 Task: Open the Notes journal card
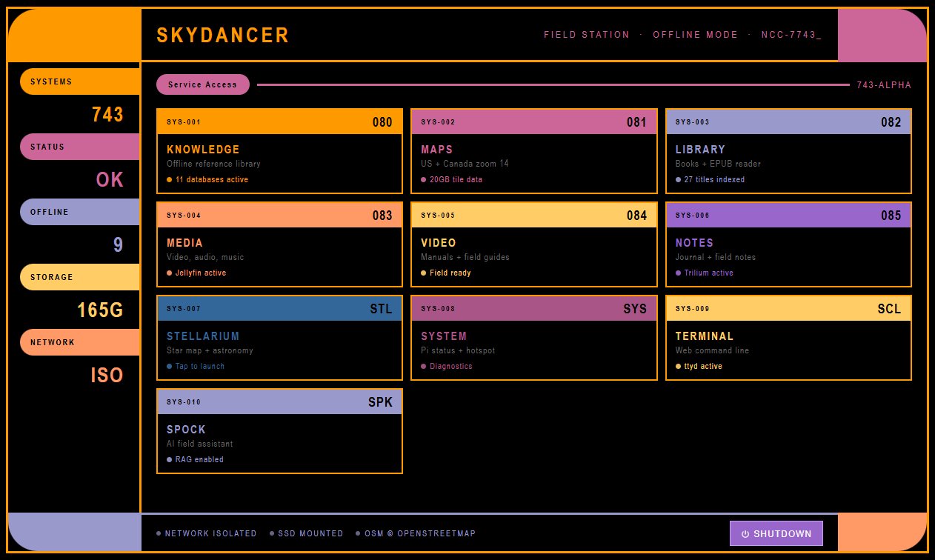tap(788, 244)
